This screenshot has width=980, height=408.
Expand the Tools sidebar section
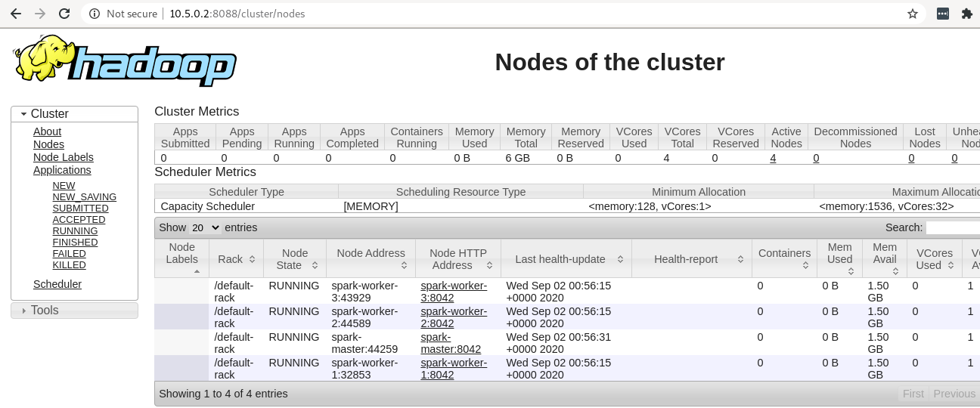pos(74,311)
